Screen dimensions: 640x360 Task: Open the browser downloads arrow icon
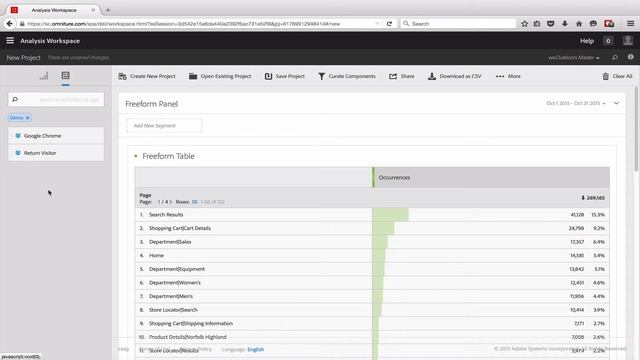[x=565, y=24]
